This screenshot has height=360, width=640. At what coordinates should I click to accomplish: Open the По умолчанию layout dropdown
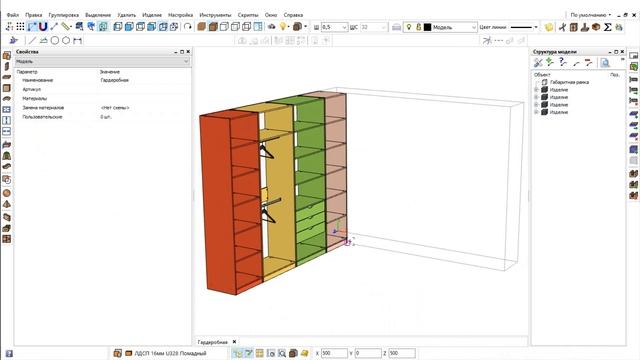point(591,15)
